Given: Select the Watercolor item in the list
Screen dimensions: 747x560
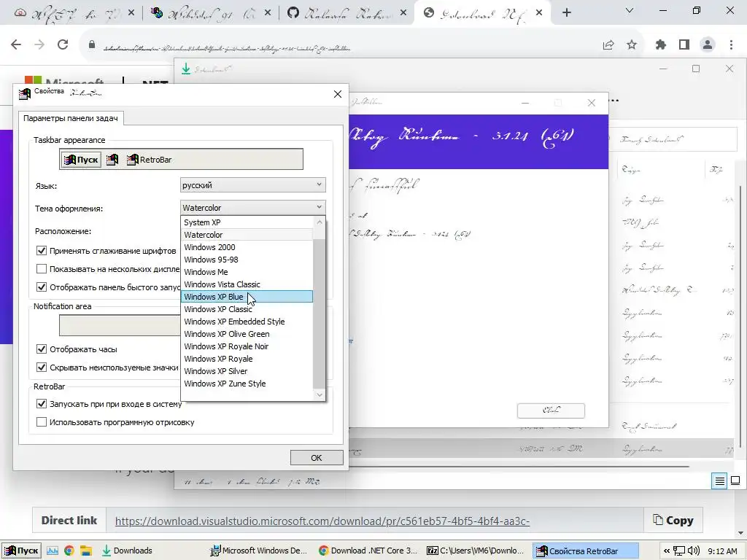Looking at the screenshot, I should click(247, 235).
